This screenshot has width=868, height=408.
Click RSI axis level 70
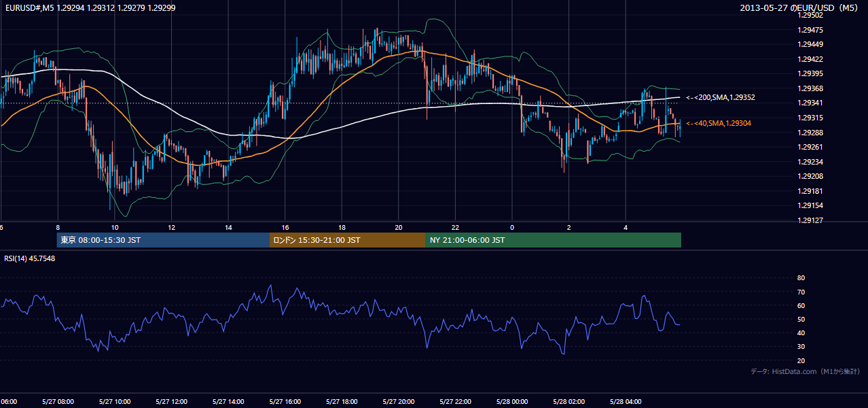click(x=801, y=292)
